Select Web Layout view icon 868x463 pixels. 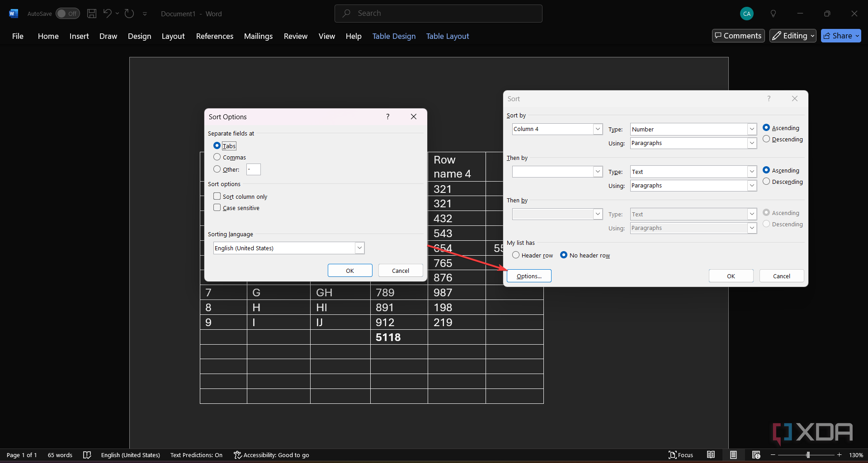(x=756, y=455)
